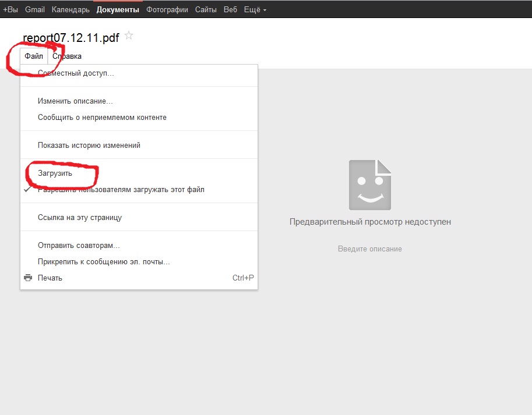Open Календарь in the top bar
This screenshot has width=532, height=415.
[x=71, y=10]
